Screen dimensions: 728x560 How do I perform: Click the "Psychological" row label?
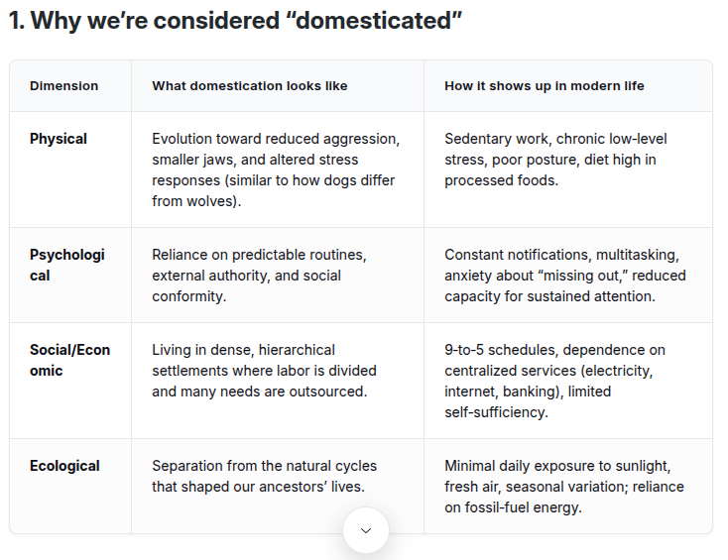coord(66,265)
